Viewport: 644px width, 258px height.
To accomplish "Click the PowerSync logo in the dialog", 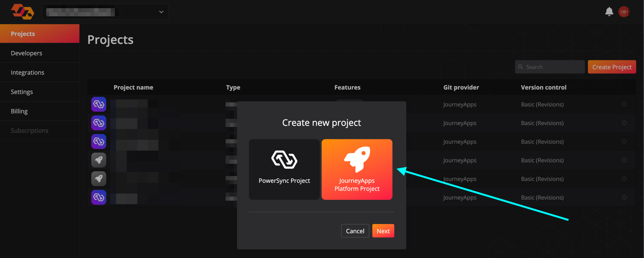I will pyautogui.click(x=284, y=160).
